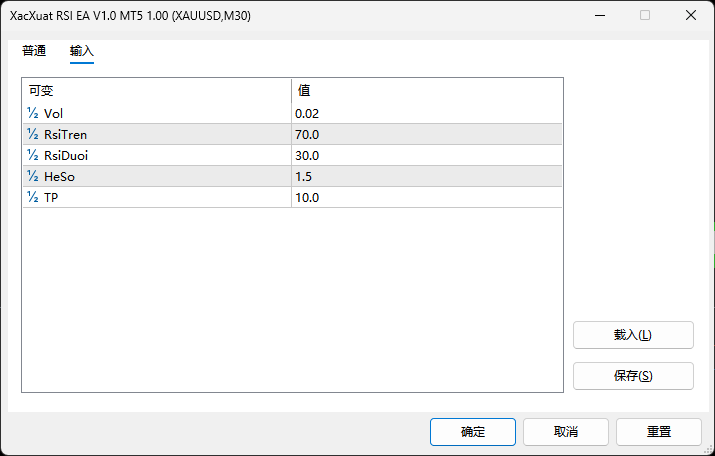
Task: Select the TP value field showing 10.0
Action: (426, 197)
